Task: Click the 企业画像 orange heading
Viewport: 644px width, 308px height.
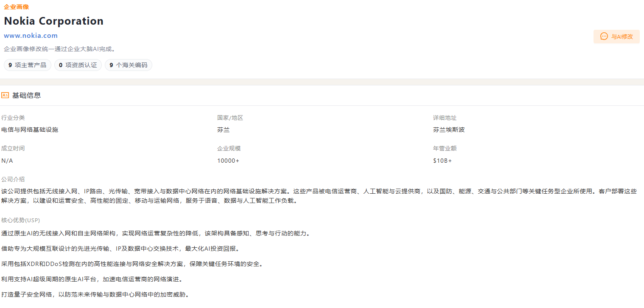Action: pos(16,7)
